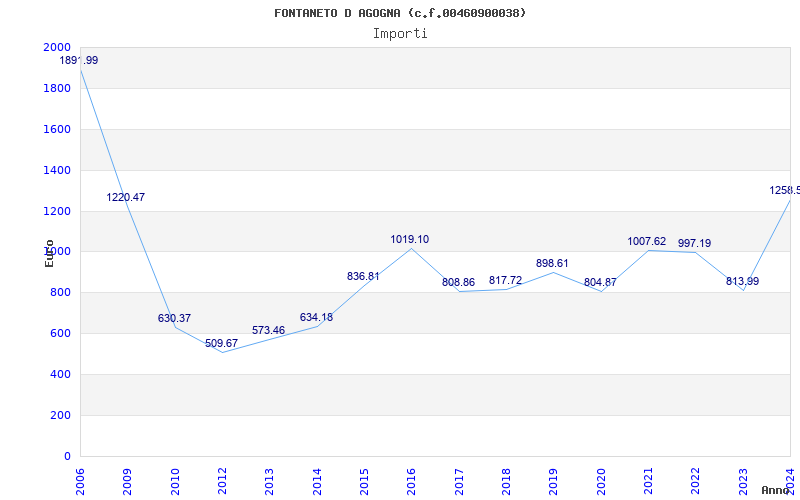Select the 2012 year axis label

[222, 482]
